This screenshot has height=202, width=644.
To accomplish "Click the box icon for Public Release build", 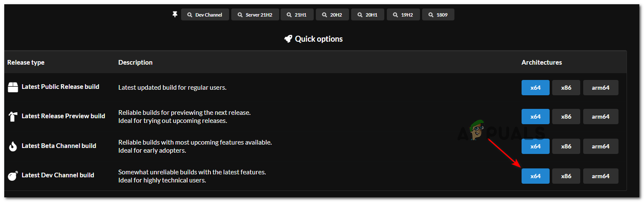I will click(x=13, y=87).
